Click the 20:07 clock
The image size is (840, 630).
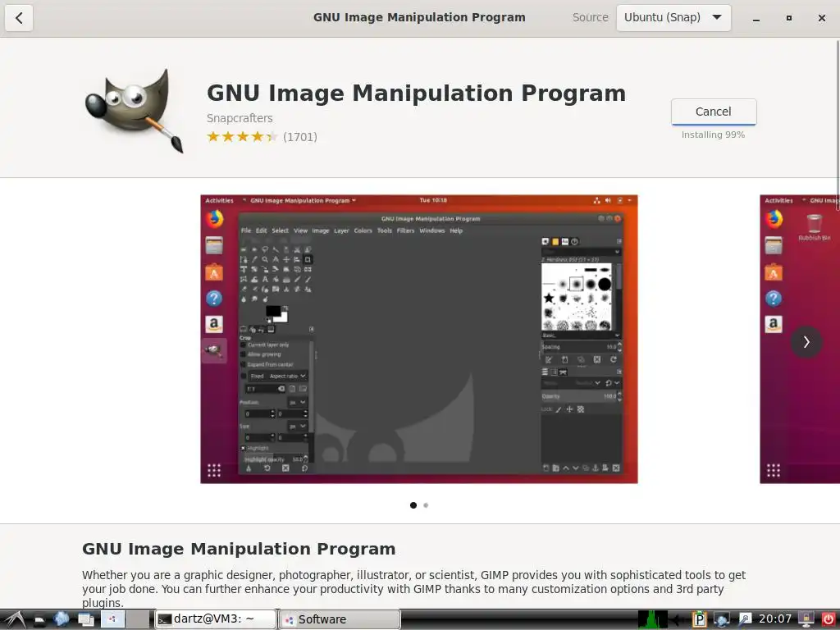[775, 619]
